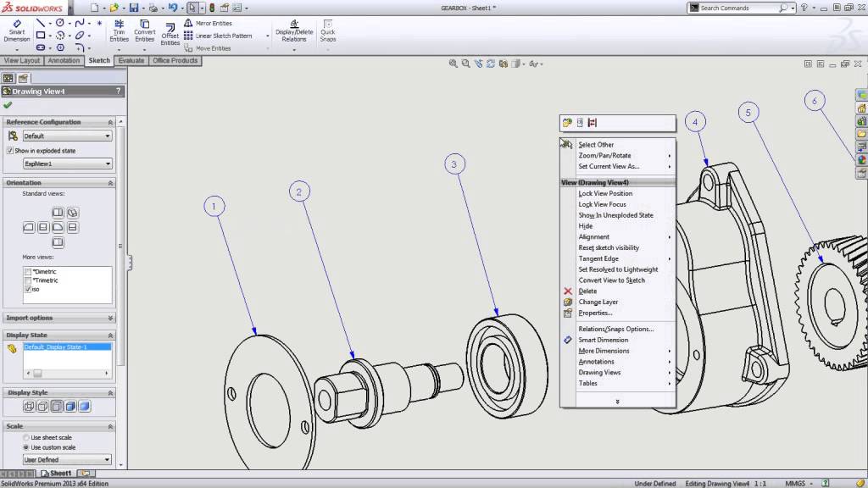The image size is (868, 488).
Task: Click the Save icon in title toolbar
Action: click(x=134, y=8)
